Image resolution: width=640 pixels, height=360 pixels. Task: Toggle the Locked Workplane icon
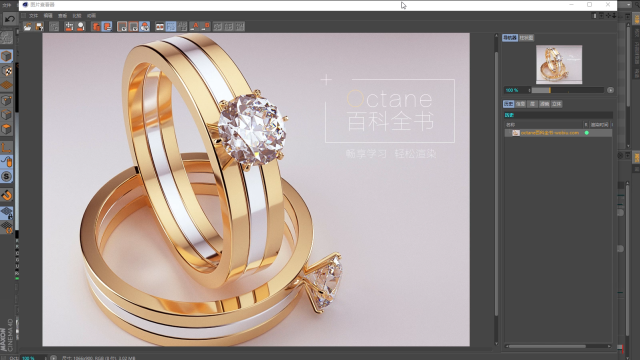tap(7, 213)
